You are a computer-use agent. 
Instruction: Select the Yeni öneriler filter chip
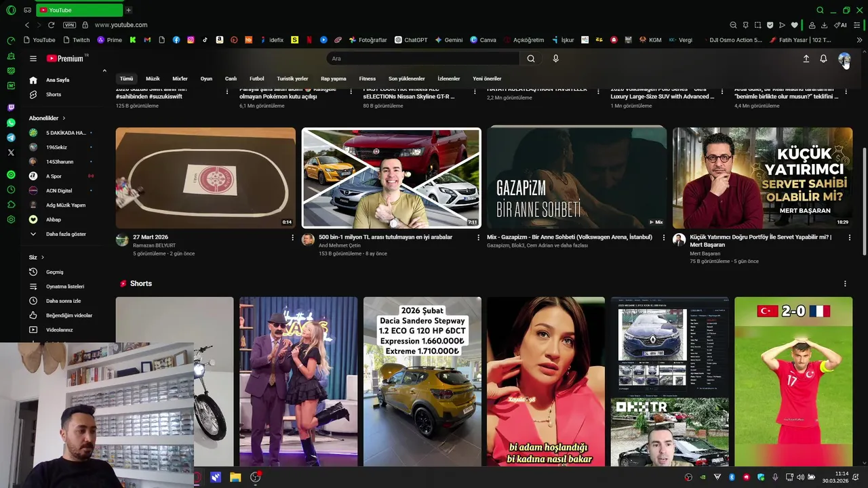click(x=487, y=79)
